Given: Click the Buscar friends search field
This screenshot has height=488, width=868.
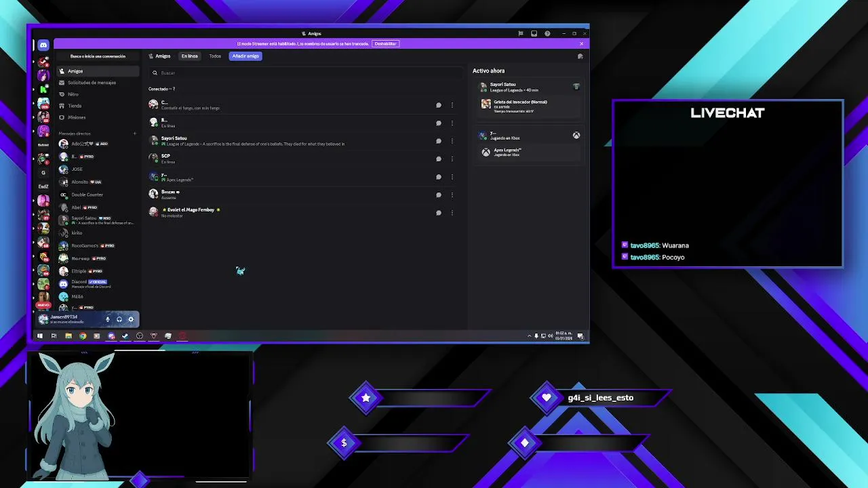Looking at the screenshot, I should (x=305, y=73).
